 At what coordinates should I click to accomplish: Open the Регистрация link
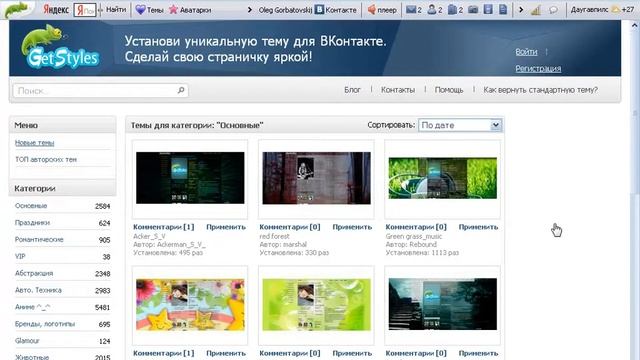pos(538,69)
